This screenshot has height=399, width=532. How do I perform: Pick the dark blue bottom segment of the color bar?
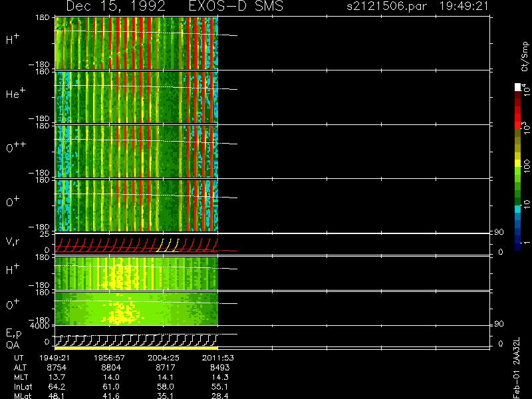(518, 247)
